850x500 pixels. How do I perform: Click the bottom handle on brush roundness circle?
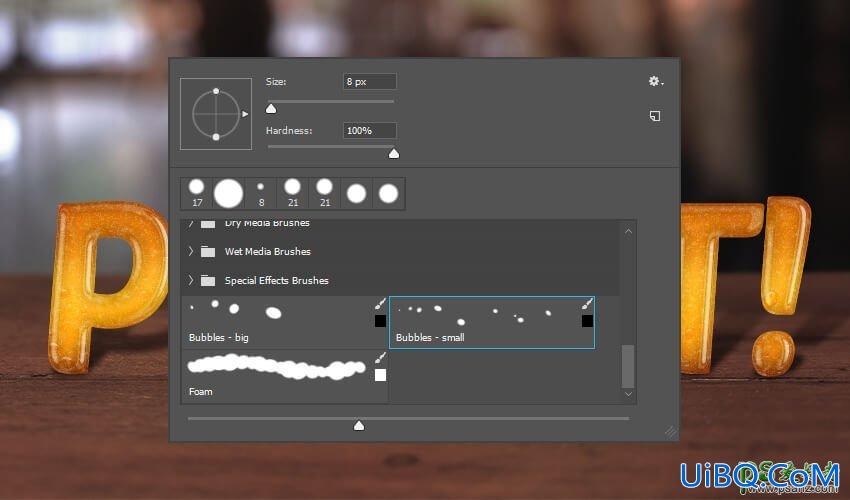(x=216, y=137)
